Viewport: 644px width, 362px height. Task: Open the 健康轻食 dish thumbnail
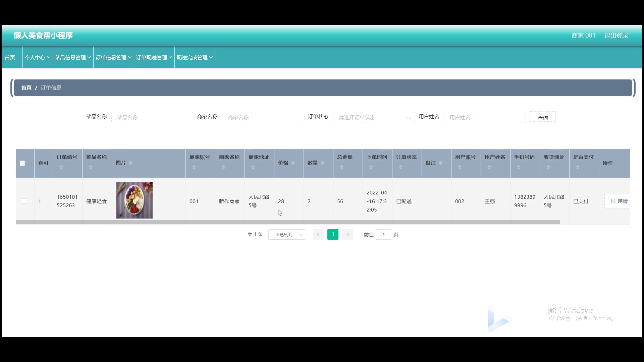click(134, 200)
